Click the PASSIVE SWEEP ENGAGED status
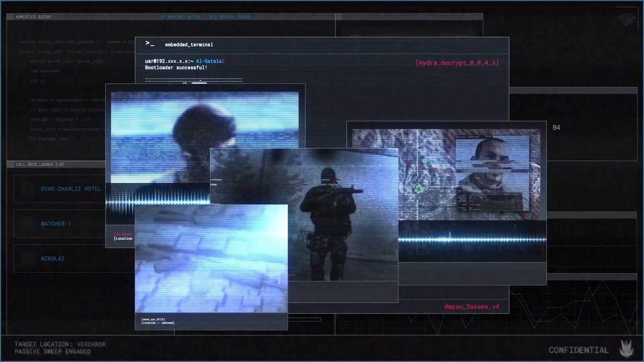Screen dimensions: 644x362 pos(53,351)
